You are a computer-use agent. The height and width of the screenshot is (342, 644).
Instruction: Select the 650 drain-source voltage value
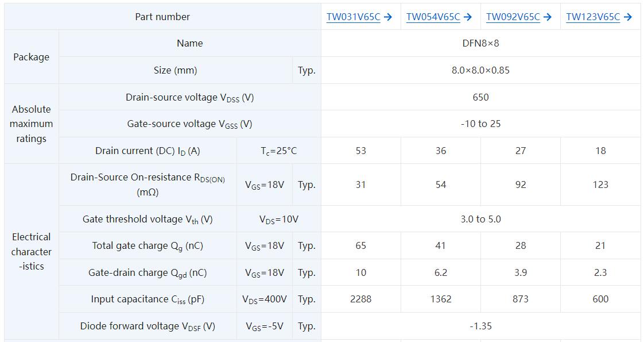480,97
